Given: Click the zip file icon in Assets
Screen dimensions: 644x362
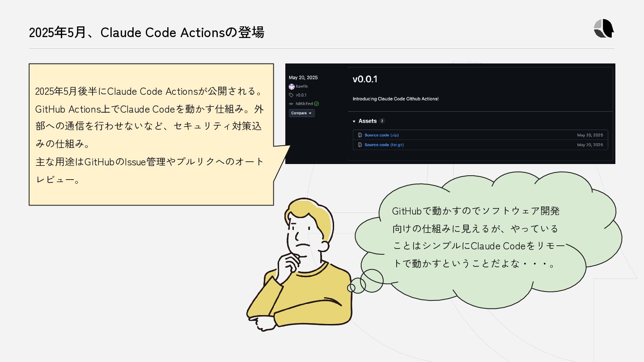Looking at the screenshot, I should [360, 135].
